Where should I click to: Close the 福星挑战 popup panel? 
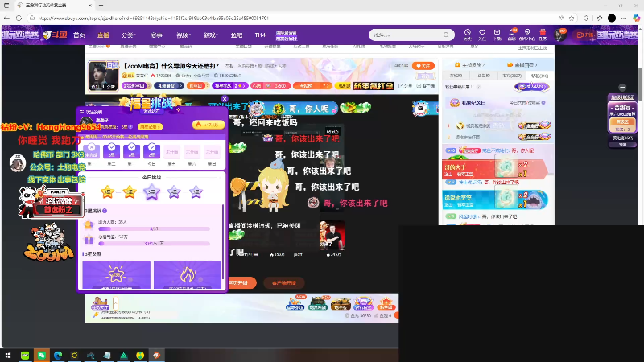[x=225, y=99]
